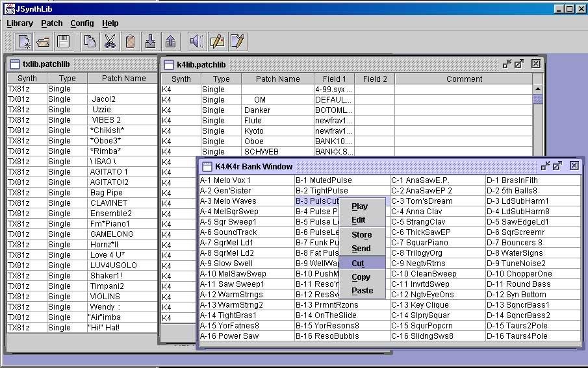Screen dimensions: 588x368
Task: Select bank cell D-2 5th Balls8
Action: (x=533, y=191)
